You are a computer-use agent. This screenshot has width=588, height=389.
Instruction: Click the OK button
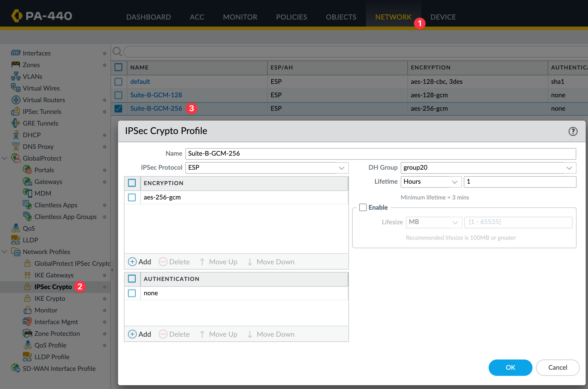pyautogui.click(x=510, y=367)
